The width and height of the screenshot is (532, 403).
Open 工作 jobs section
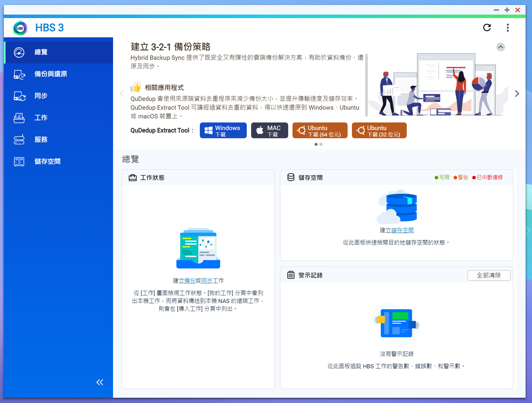coord(59,118)
